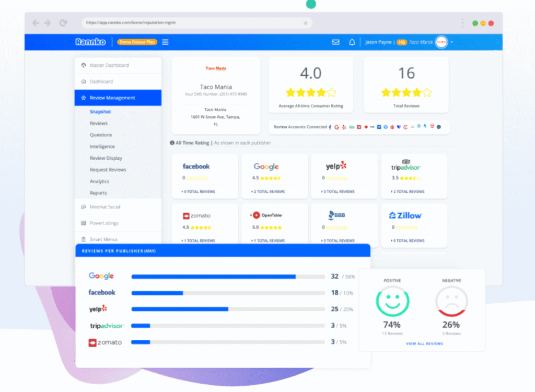Expand TripAdvisor's 2 Total Reviews
Viewport: 535px width, 392px height.
pyautogui.click(x=409, y=192)
